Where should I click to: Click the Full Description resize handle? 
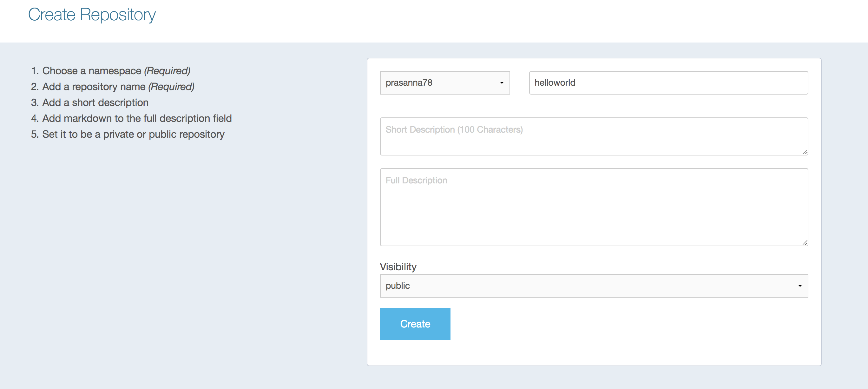tap(805, 243)
